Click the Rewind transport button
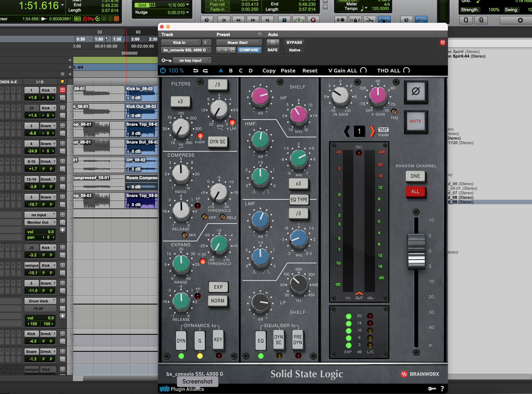The width and height of the screenshot is (532, 394). click(238, 20)
